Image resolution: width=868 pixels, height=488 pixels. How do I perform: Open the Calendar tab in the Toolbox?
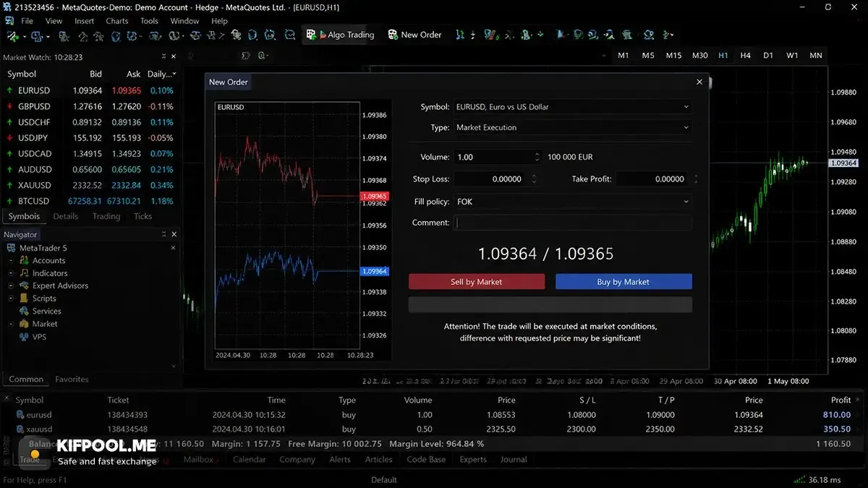coord(250,459)
